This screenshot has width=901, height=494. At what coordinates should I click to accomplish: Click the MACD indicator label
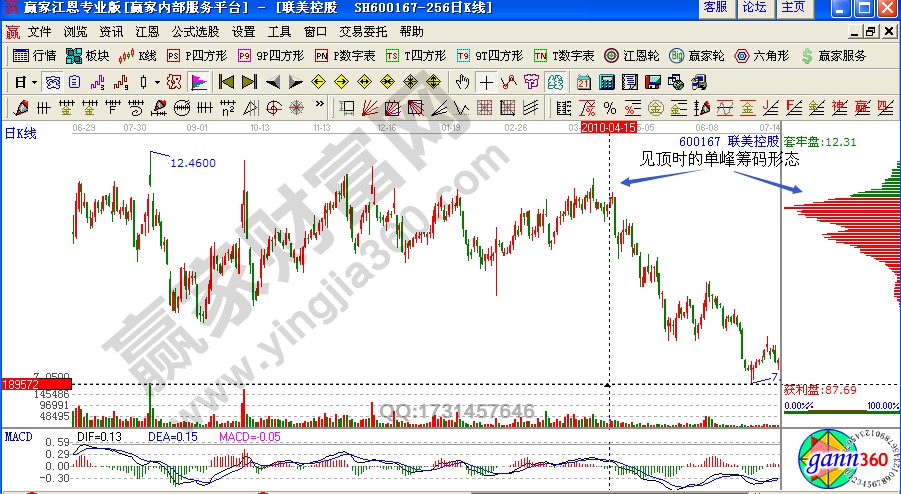[18, 437]
